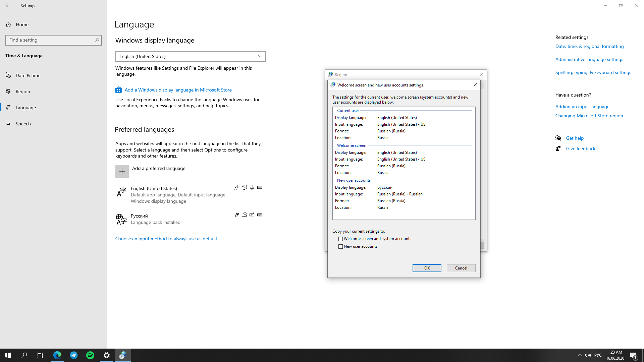Enable New user accounts checkbox
The image size is (644, 362).
tap(340, 246)
